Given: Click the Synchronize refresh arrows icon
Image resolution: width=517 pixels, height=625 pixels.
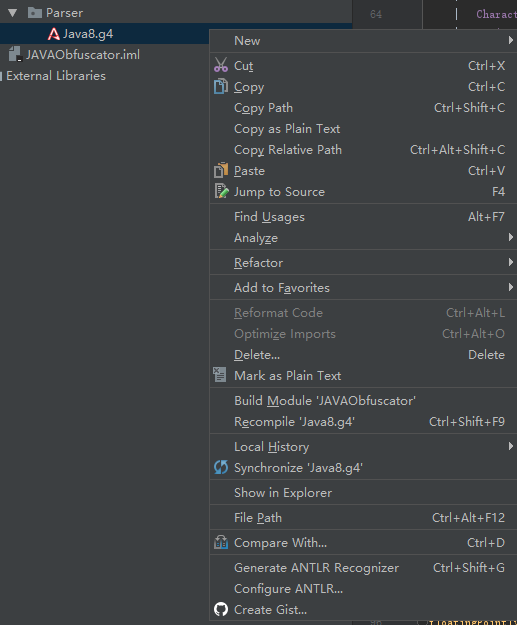Looking at the screenshot, I should tap(221, 467).
